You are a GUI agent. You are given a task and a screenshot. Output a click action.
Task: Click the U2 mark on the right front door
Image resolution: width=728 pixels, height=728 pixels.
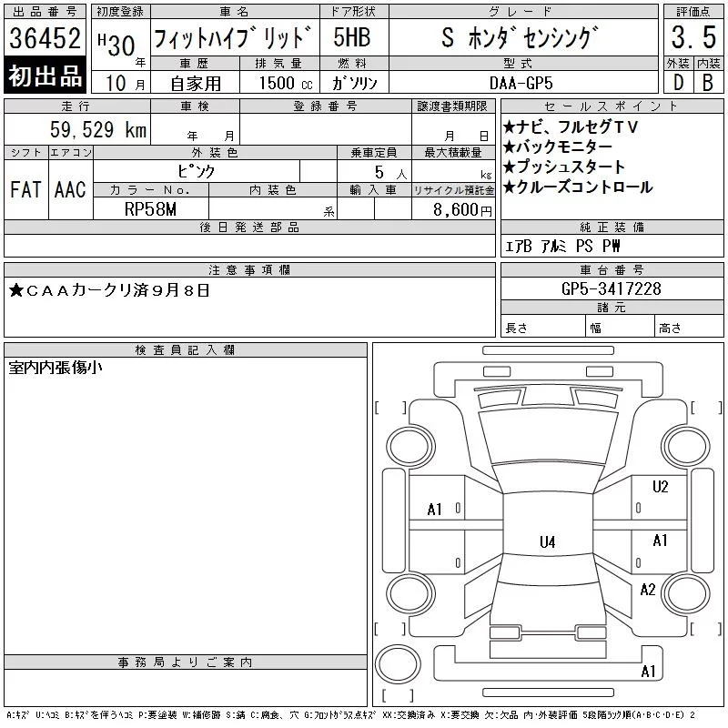(661, 487)
